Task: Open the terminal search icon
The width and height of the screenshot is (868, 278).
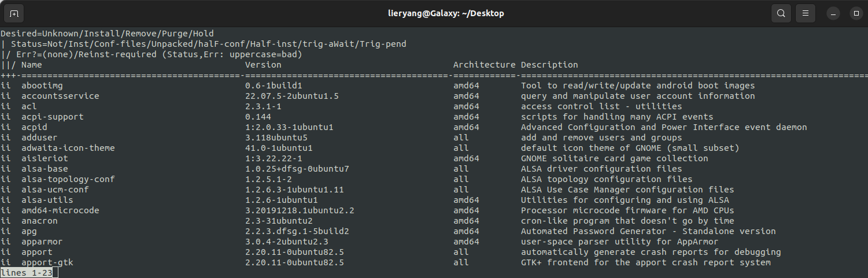Action: 781,13
